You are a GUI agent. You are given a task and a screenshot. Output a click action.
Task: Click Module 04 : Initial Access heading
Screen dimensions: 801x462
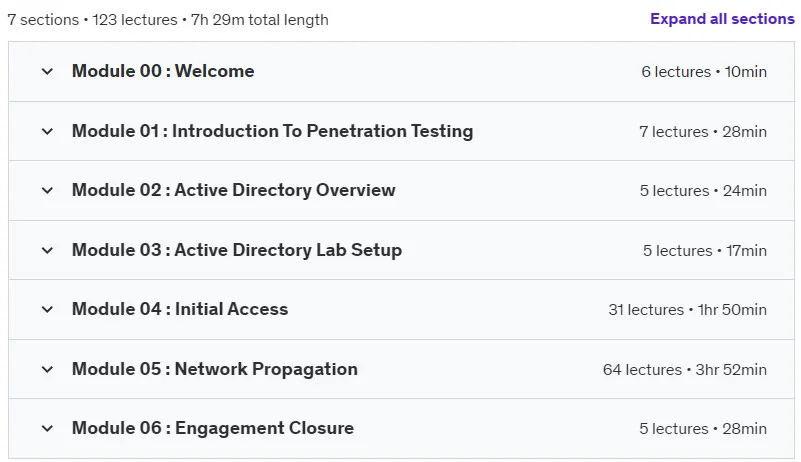(x=180, y=309)
